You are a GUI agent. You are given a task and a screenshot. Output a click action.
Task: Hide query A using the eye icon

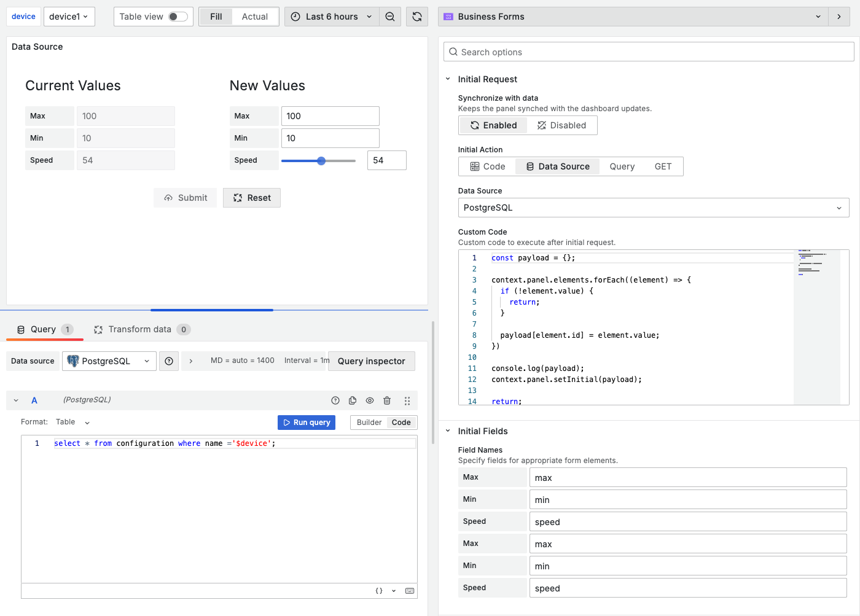pos(370,400)
